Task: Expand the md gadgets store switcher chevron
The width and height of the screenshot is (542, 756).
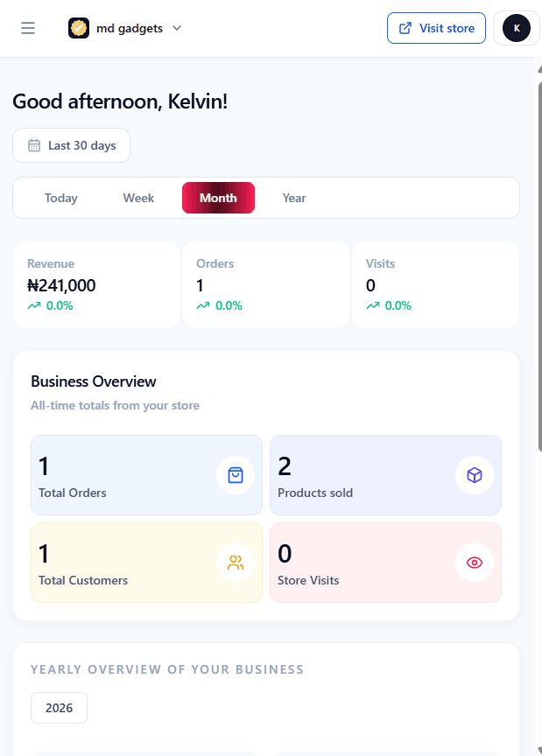Action: tap(177, 28)
